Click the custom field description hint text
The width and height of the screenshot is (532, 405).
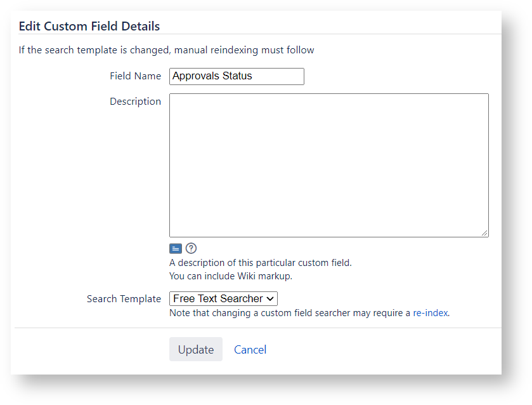coord(261,263)
